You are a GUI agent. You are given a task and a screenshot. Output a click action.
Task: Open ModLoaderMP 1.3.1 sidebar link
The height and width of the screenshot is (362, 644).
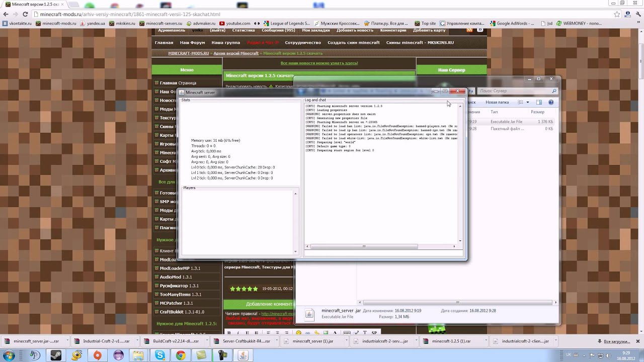pos(180,268)
